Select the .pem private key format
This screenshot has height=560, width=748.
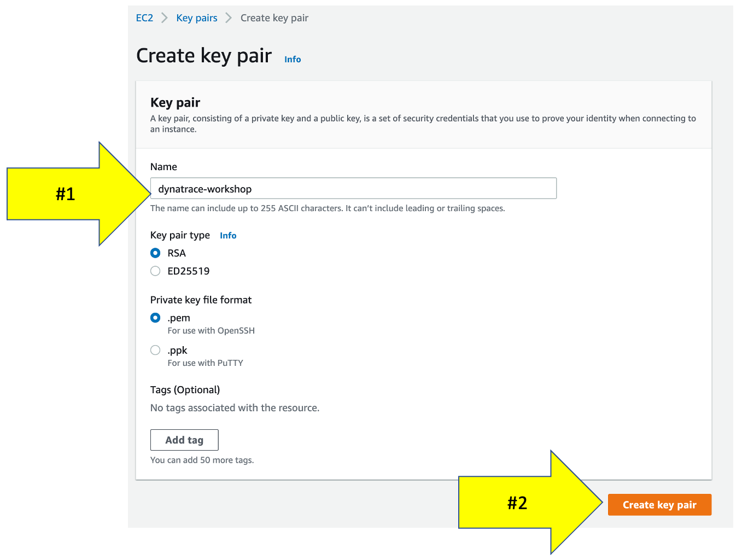(x=155, y=318)
